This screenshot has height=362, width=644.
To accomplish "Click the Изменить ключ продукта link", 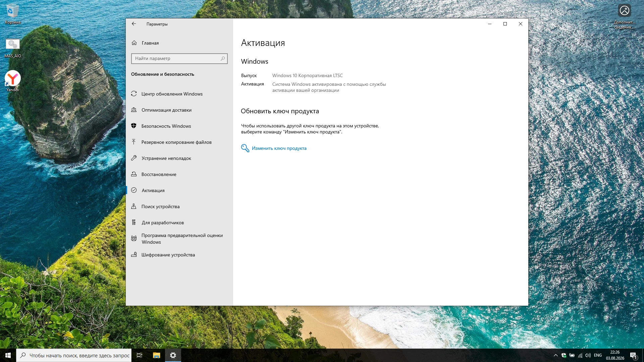I will coord(279,148).
